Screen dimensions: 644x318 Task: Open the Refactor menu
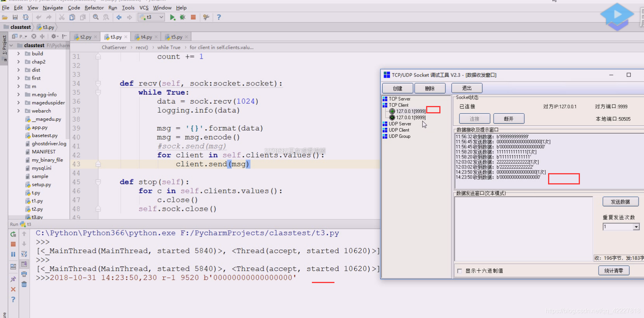point(94,7)
